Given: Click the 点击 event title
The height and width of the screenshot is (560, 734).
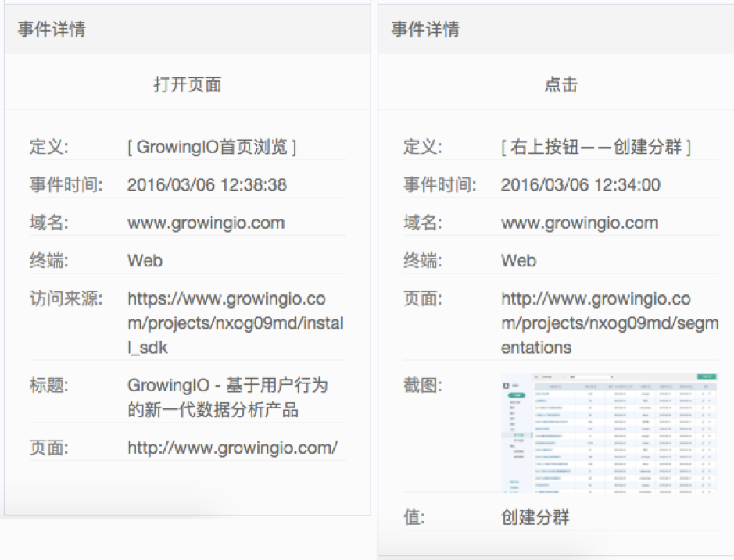Looking at the screenshot, I should coord(560,84).
